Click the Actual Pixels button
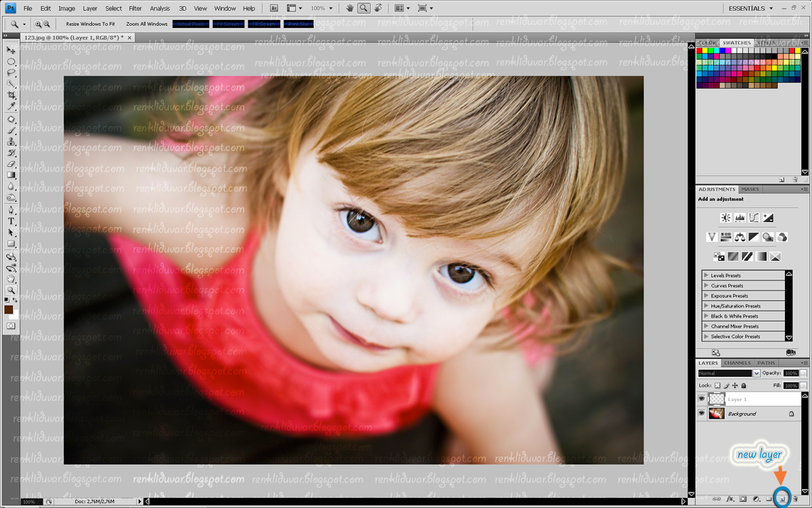 pos(191,24)
